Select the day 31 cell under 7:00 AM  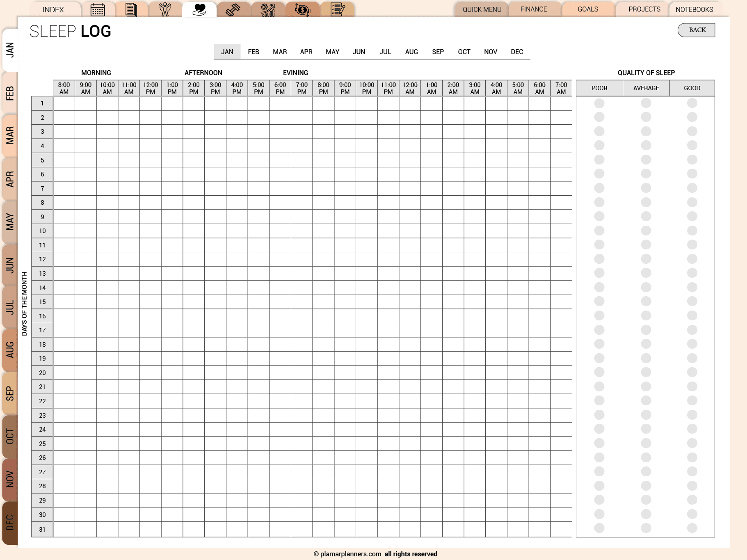pyautogui.click(x=561, y=529)
